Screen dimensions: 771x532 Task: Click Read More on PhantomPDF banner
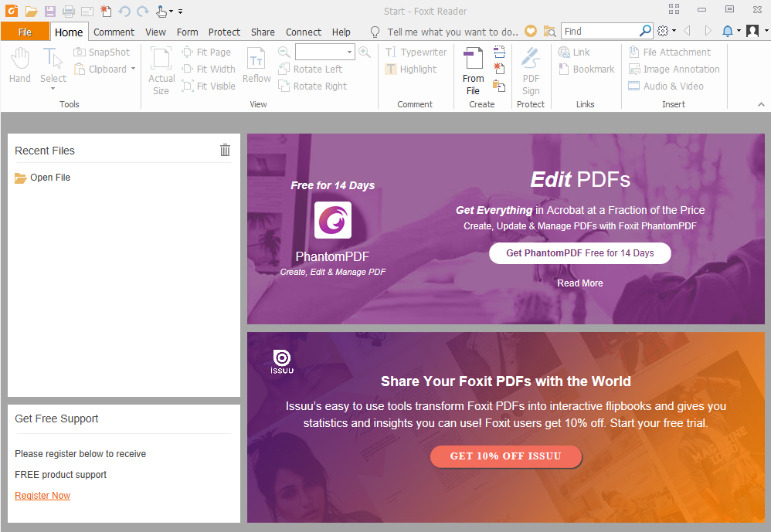pos(579,283)
